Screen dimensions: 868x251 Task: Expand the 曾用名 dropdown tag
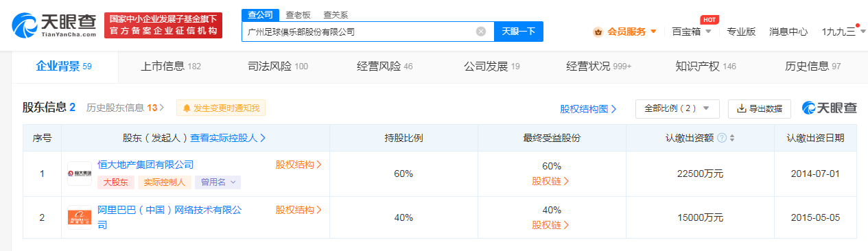click(x=218, y=182)
